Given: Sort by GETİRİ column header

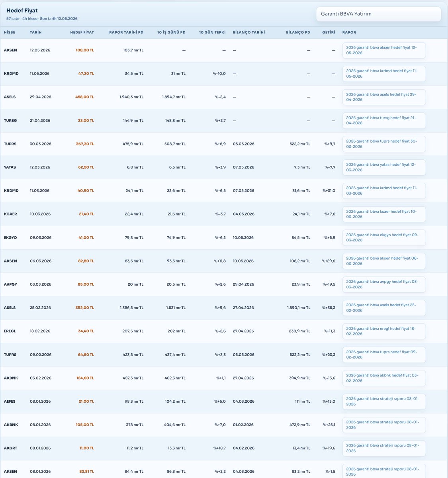Looking at the screenshot, I should click(x=329, y=32).
